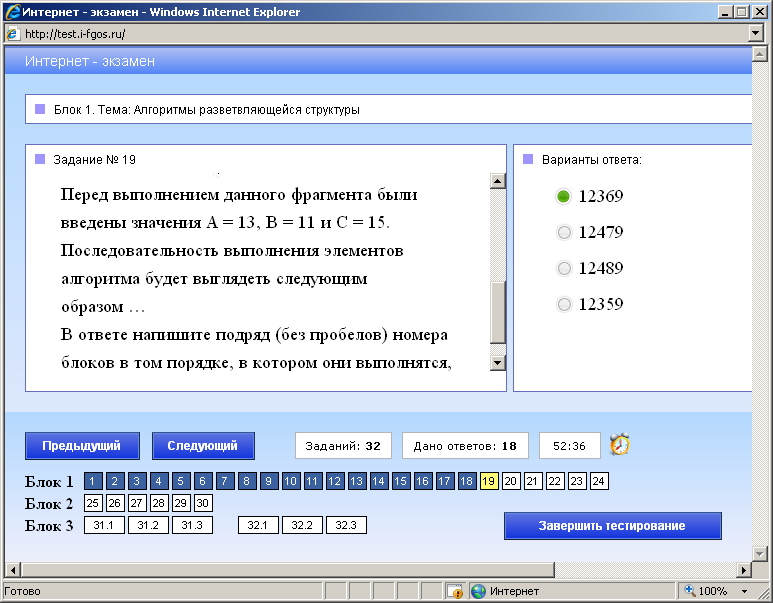Click the address bar URL field

click(x=385, y=34)
